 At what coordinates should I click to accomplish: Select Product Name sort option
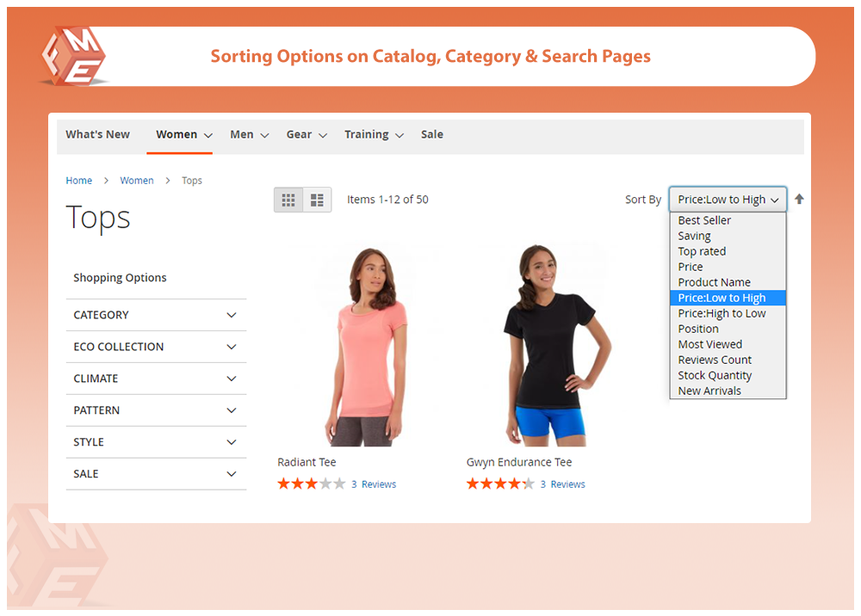(x=728, y=282)
